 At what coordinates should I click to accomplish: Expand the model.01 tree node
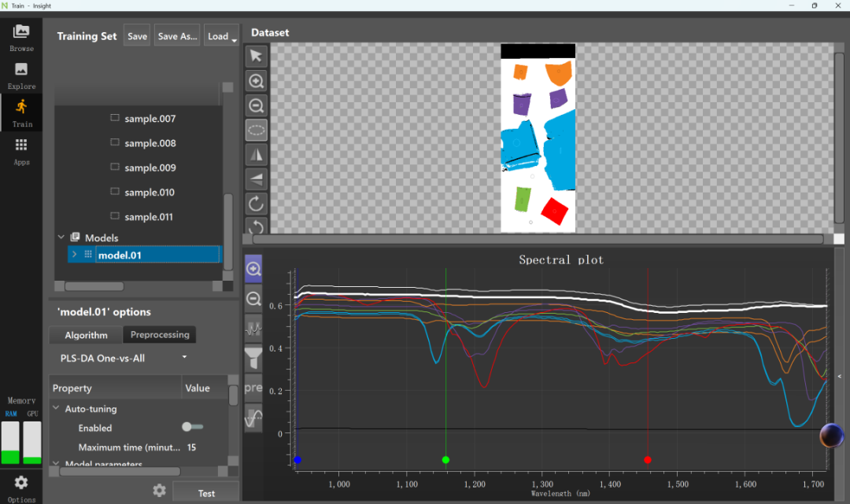point(74,254)
